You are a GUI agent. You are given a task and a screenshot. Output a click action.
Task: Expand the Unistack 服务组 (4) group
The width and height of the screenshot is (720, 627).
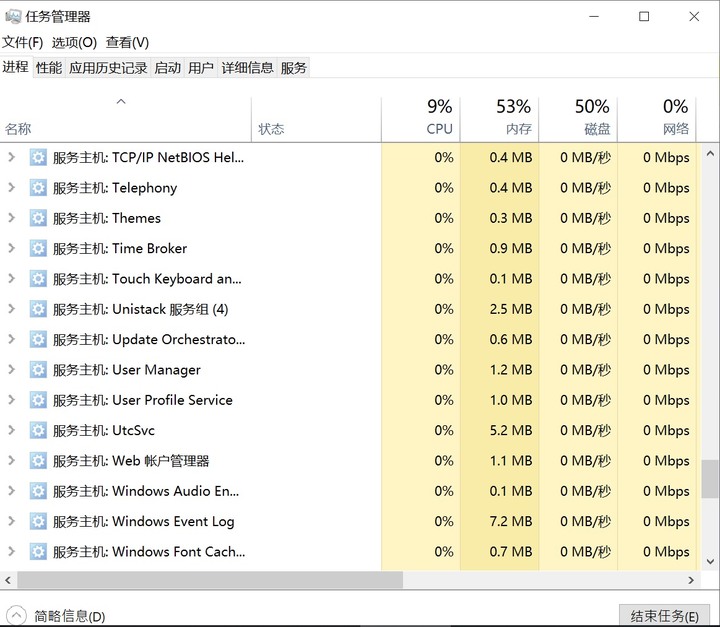click(11, 309)
